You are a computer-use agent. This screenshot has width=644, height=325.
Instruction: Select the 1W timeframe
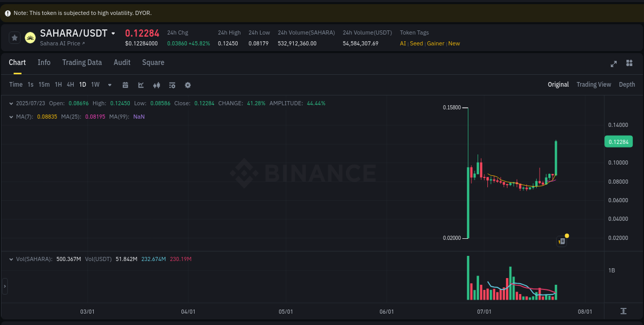(95, 84)
